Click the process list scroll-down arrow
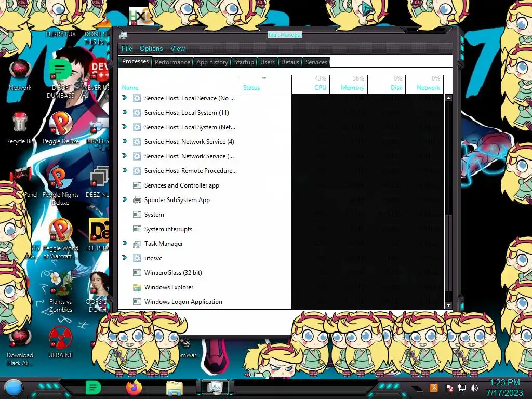The image size is (532, 399). pyautogui.click(x=448, y=305)
